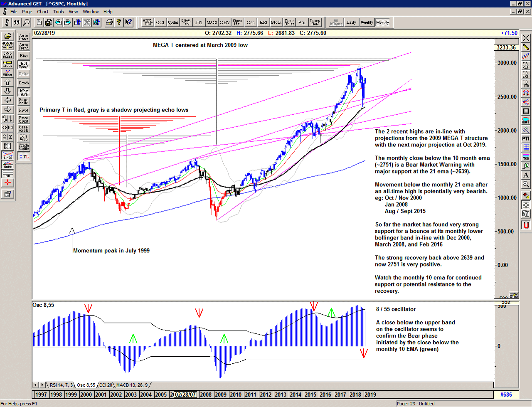This screenshot has width=532, height=407.
Task: Select the Elliott tool in the left toolbar
Action: (x=7, y=74)
